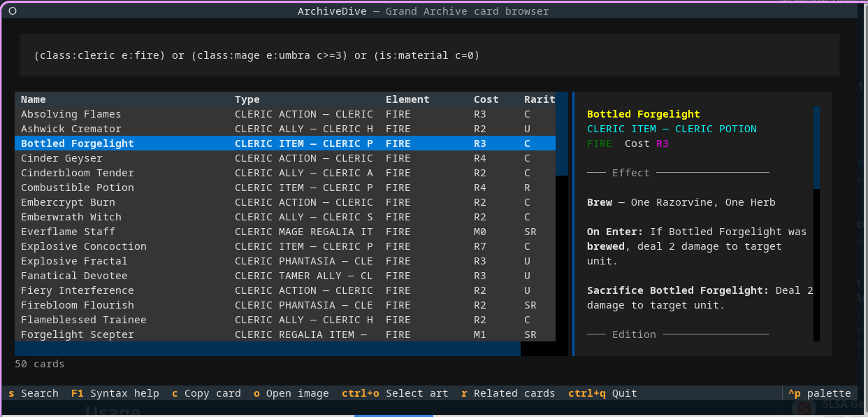Select the Emberwrath Witch row
Screen dimensions: 868x417
point(285,217)
